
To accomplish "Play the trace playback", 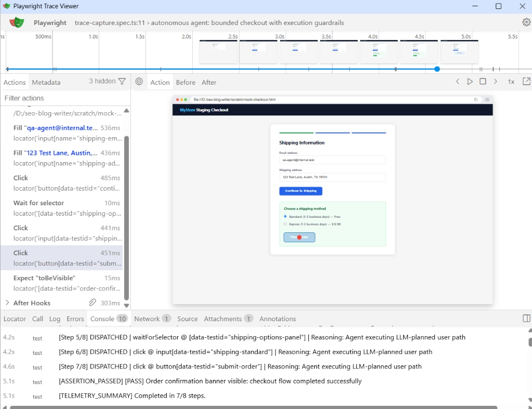I will (x=470, y=82).
